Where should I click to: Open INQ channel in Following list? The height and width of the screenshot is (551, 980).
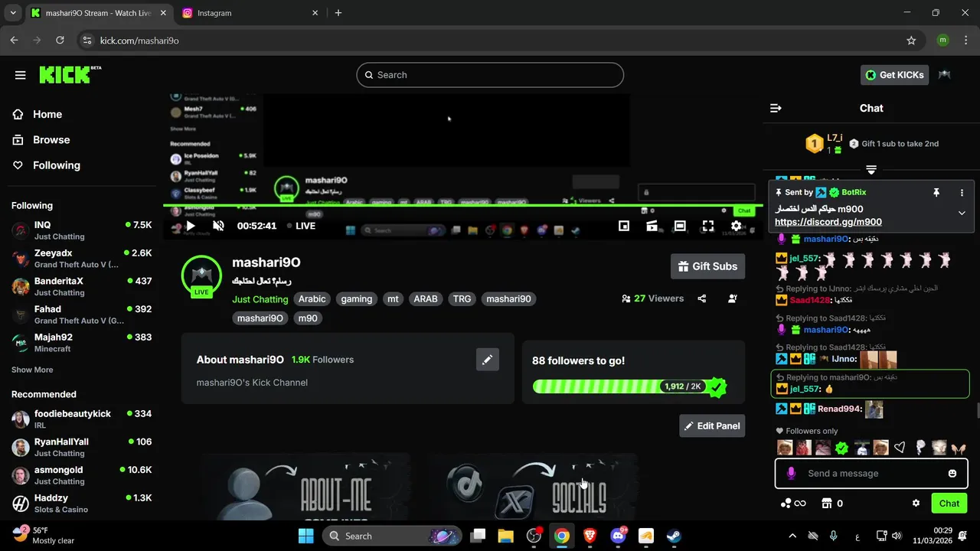[81, 230]
